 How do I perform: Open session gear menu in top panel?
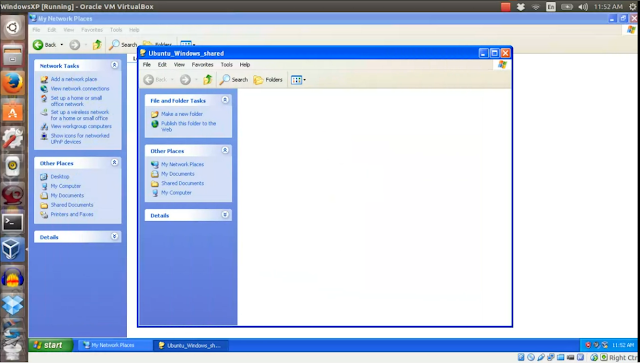coord(633,7)
